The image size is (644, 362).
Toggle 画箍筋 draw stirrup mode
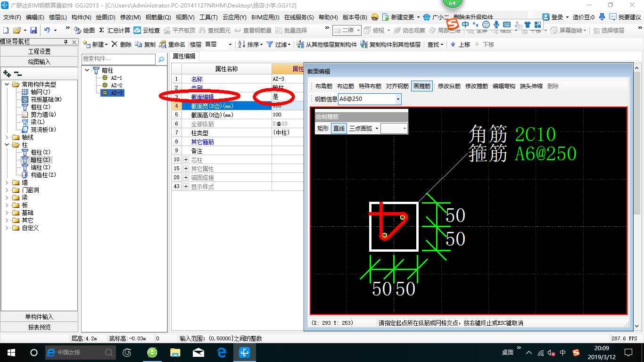point(421,86)
